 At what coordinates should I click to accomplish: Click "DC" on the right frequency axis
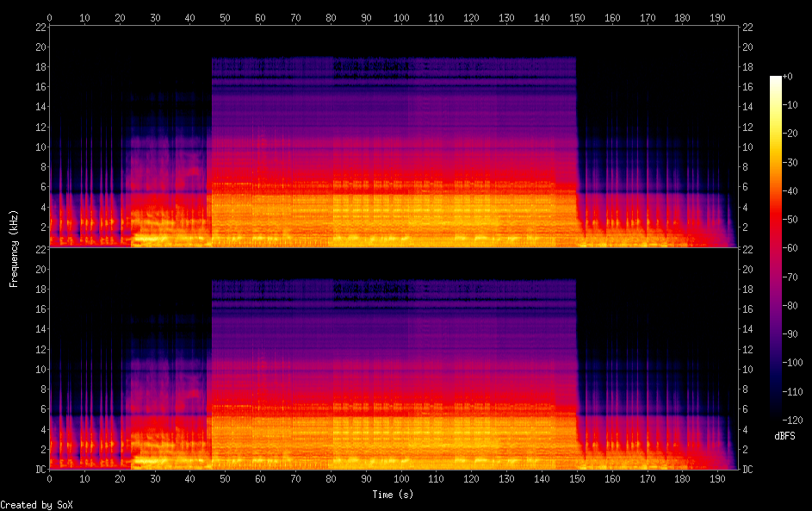point(747,469)
